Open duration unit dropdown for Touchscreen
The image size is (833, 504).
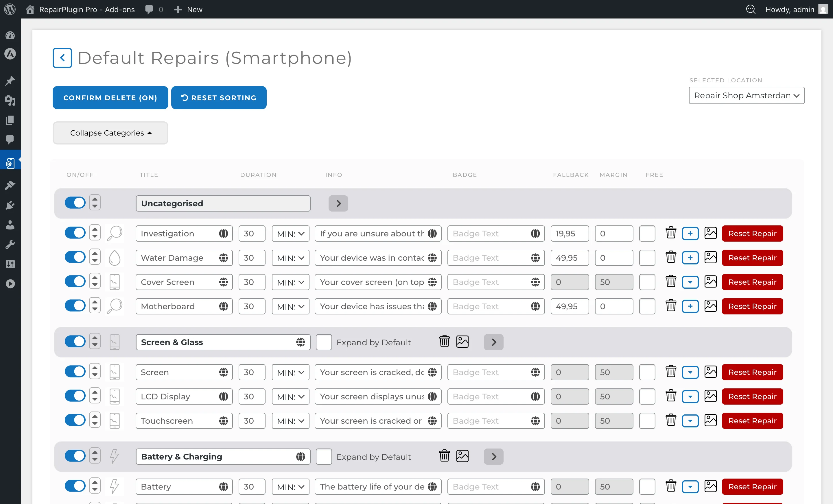pyautogui.click(x=290, y=420)
